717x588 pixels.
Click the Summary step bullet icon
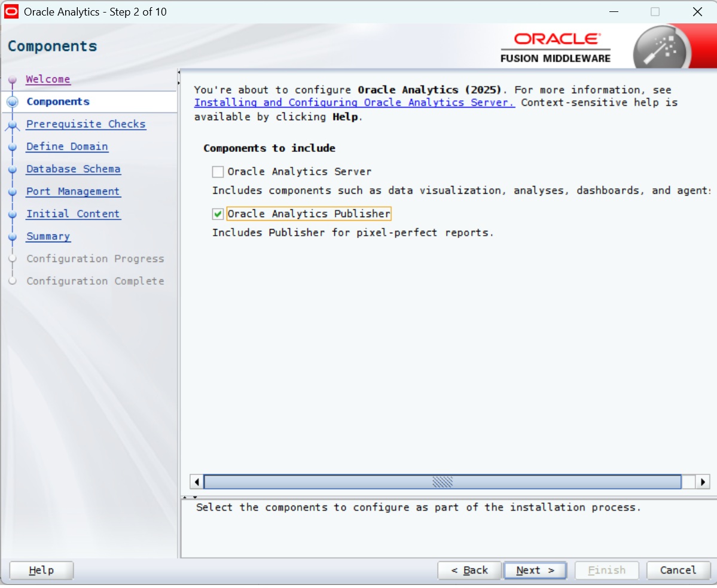13,237
